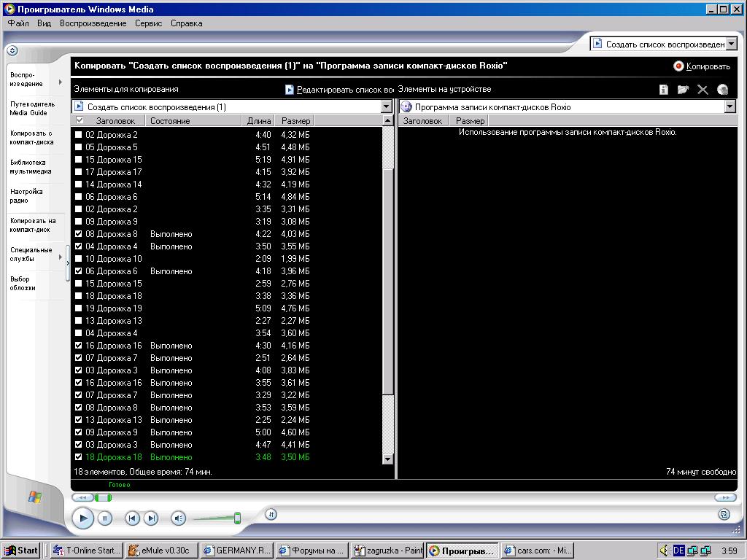Click the create folder icon on device pane

pos(683,90)
